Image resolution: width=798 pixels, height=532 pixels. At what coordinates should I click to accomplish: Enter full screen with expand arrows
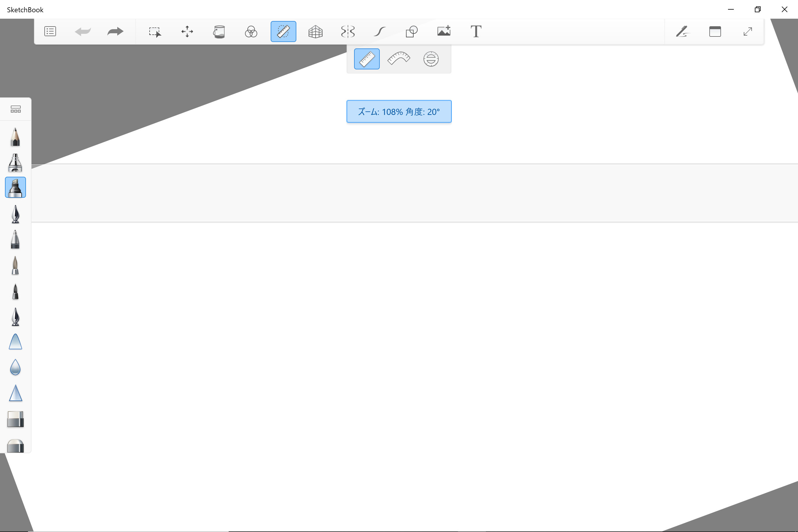(748, 32)
